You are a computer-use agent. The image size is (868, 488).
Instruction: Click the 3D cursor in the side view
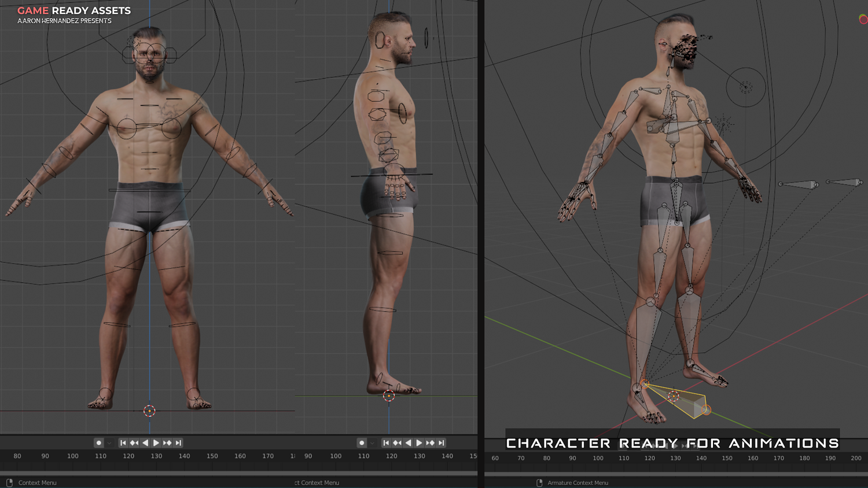(x=389, y=396)
